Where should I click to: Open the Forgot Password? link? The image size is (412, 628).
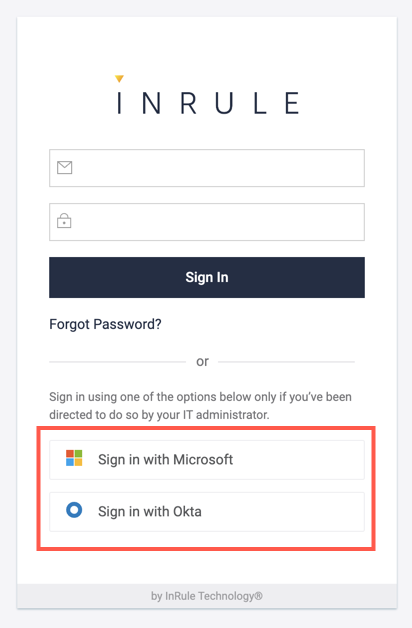pos(105,324)
